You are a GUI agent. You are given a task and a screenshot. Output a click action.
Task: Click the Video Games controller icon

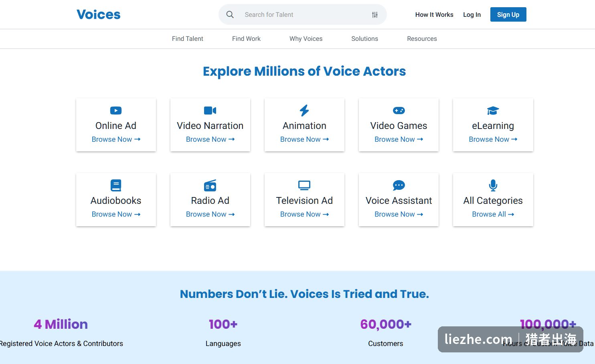click(x=399, y=111)
